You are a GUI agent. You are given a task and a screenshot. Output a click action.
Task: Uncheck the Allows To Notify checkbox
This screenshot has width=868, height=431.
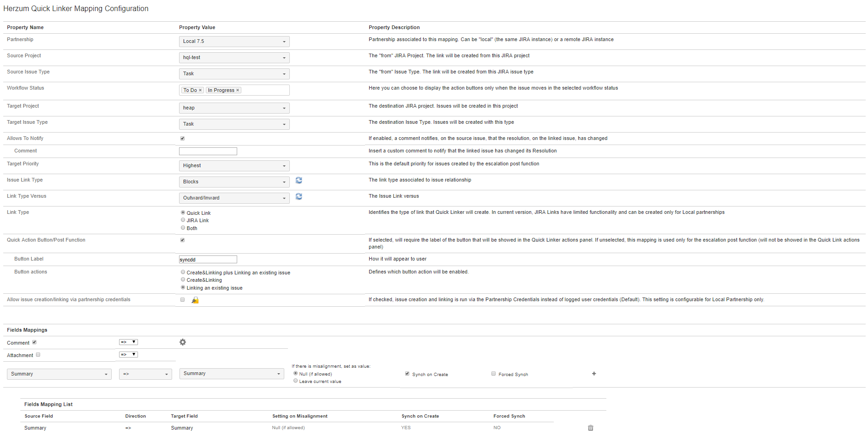tap(182, 139)
